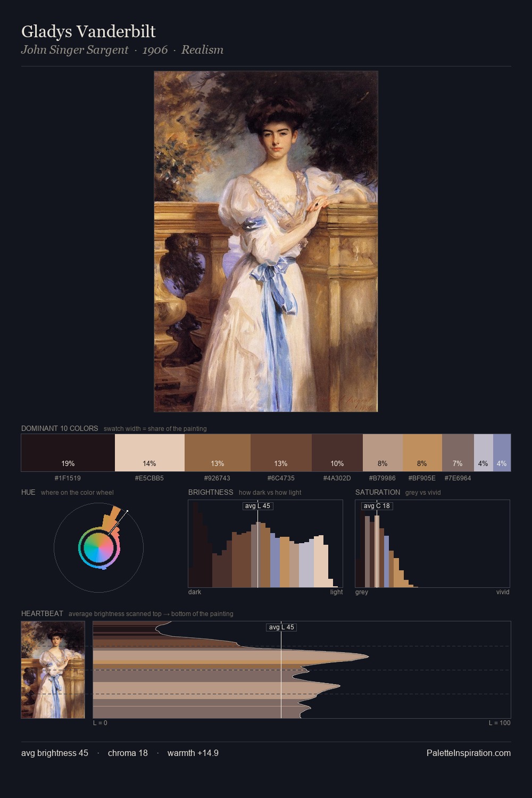Click the chroma 18 footer stat
This screenshot has height=798, width=532.
128,753
